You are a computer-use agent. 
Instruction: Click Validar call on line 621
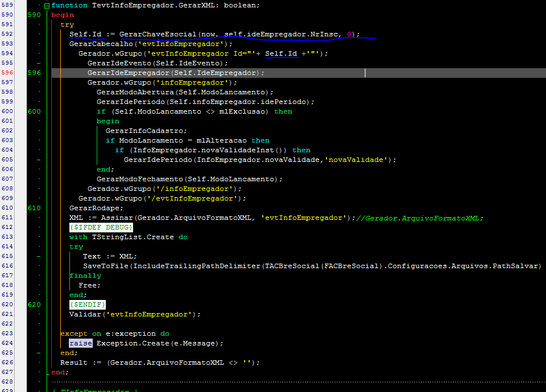coord(85,314)
